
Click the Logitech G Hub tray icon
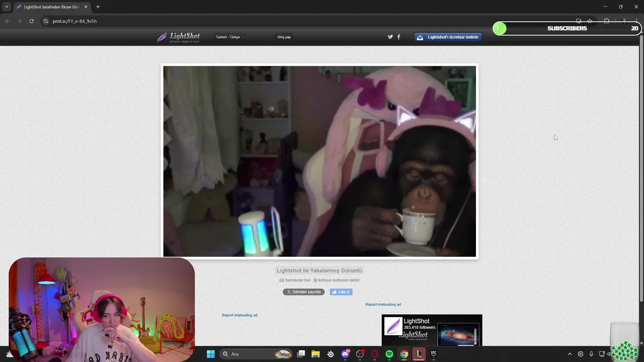(581, 354)
